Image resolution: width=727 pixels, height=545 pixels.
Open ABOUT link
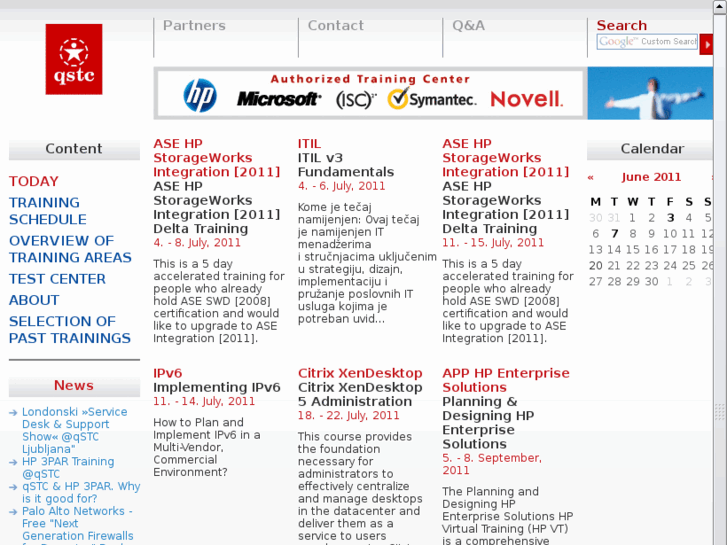pos(34,300)
